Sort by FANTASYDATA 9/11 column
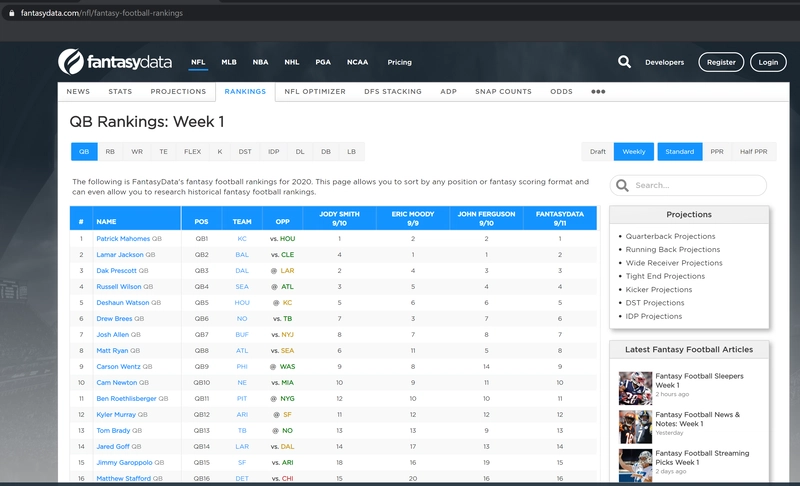Screen dimensions: 800x486 (560, 218)
